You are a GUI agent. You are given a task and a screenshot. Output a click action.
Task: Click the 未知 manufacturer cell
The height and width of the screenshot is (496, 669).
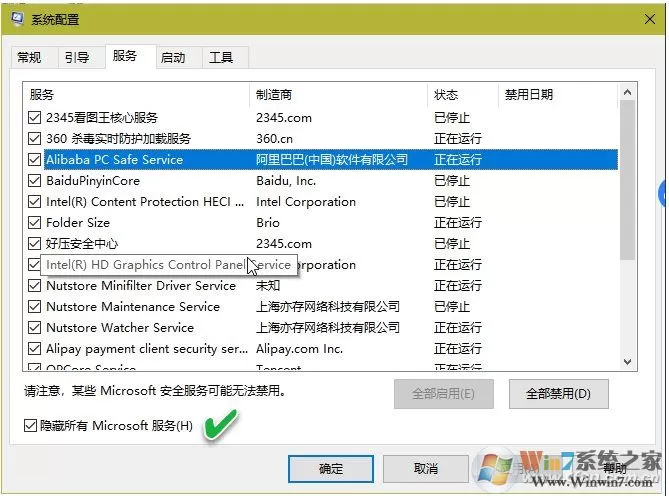click(x=268, y=285)
